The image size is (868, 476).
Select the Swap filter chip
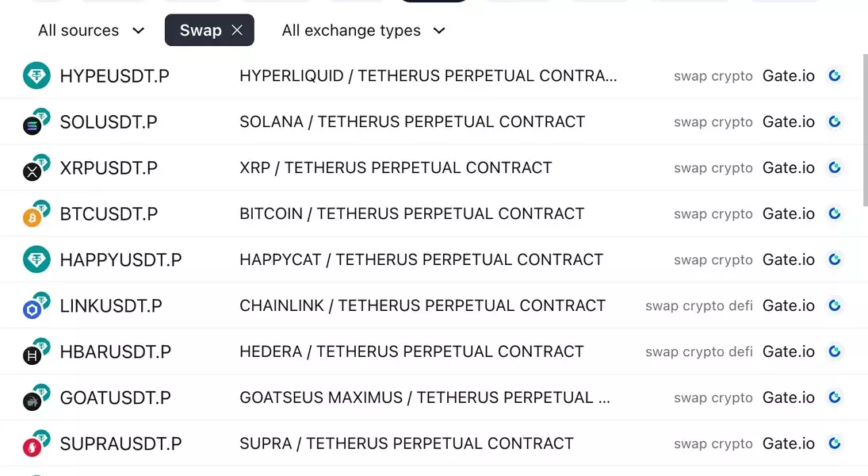(201, 30)
